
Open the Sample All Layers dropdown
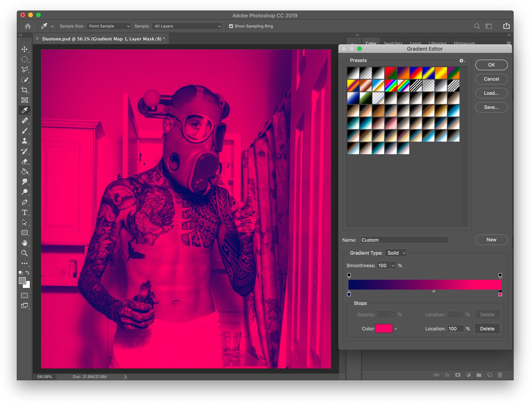tap(187, 26)
